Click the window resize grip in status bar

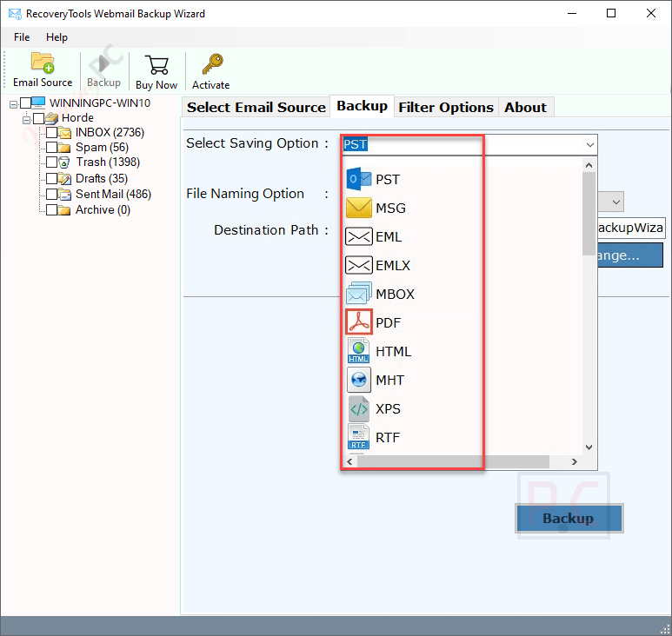point(666,630)
